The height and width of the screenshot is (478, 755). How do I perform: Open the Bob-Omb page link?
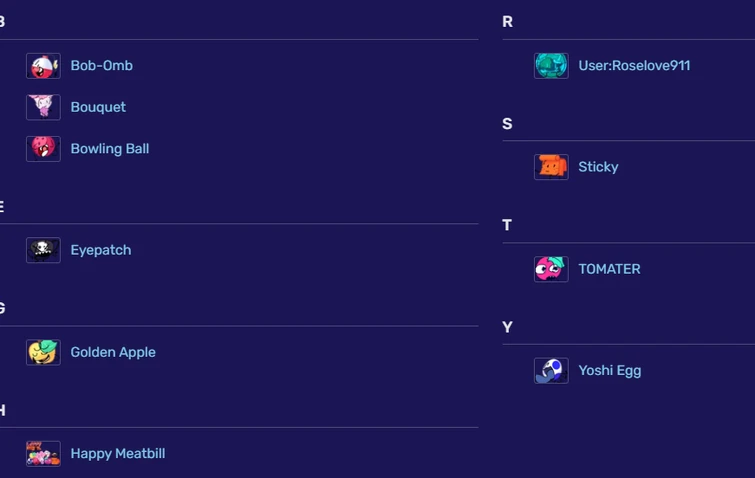(x=101, y=66)
